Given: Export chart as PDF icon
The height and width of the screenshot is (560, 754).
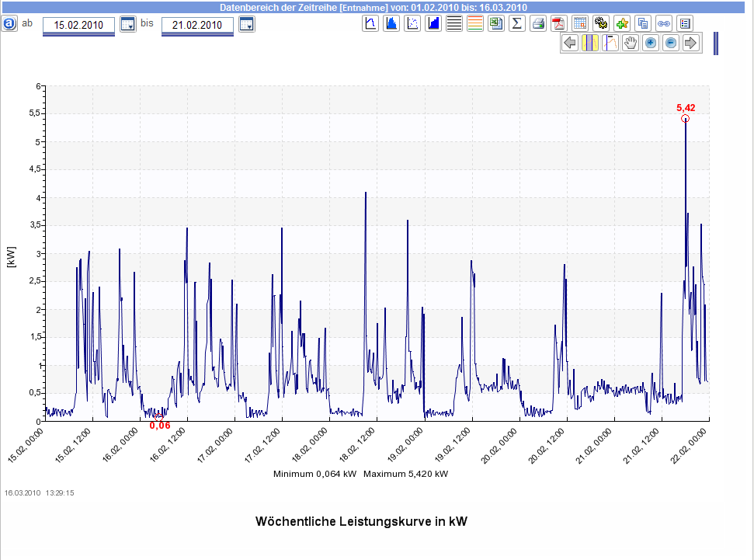Looking at the screenshot, I should (x=559, y=23).
